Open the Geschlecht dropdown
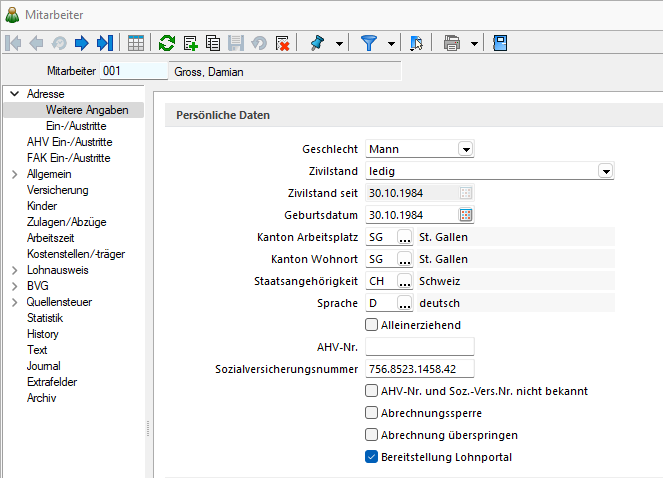 click(465, 149)
